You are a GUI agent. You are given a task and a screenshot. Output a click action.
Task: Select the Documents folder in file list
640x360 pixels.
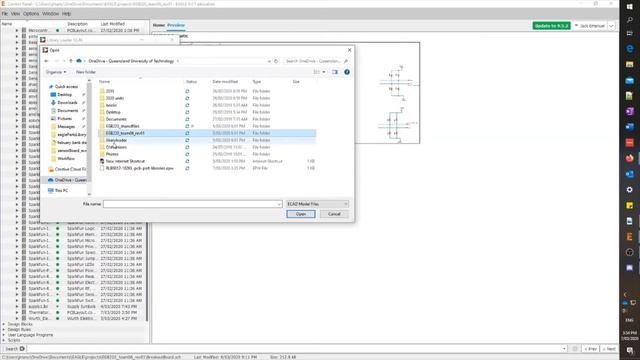tap(116, 119)
